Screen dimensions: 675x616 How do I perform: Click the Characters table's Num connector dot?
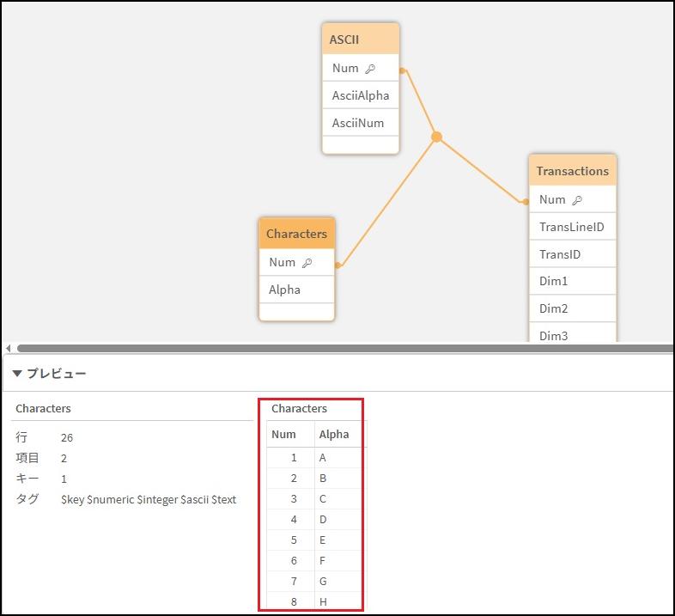337,265
